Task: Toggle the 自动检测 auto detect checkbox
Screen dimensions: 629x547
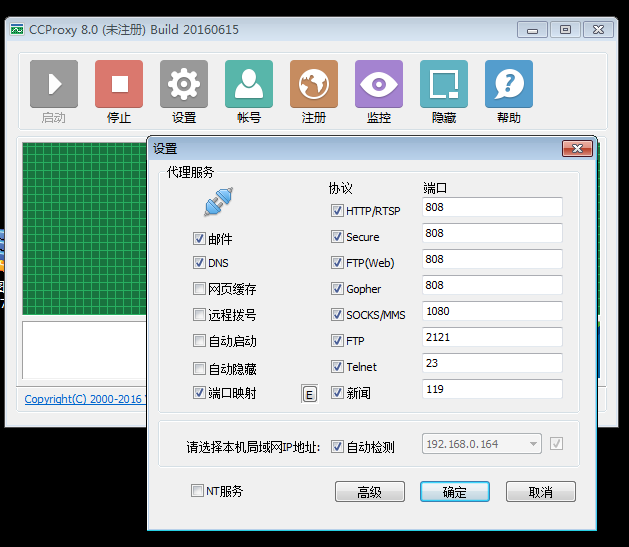Action: [337, 446]
